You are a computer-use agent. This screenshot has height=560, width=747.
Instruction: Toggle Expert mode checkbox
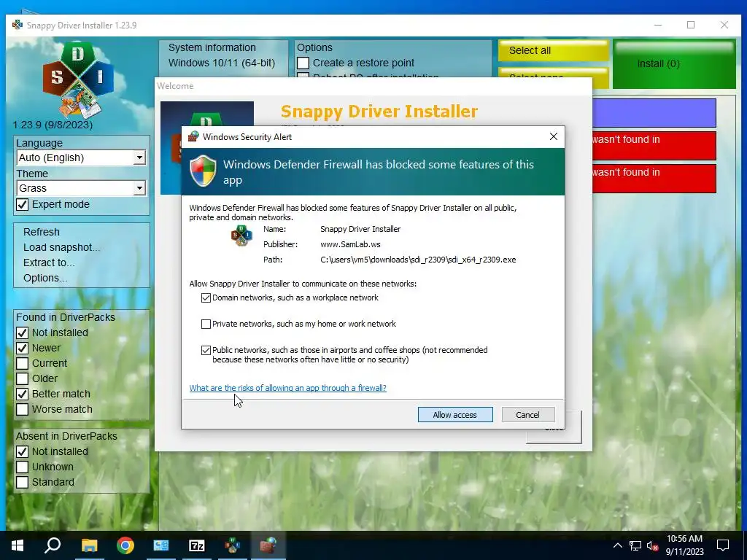22,205
